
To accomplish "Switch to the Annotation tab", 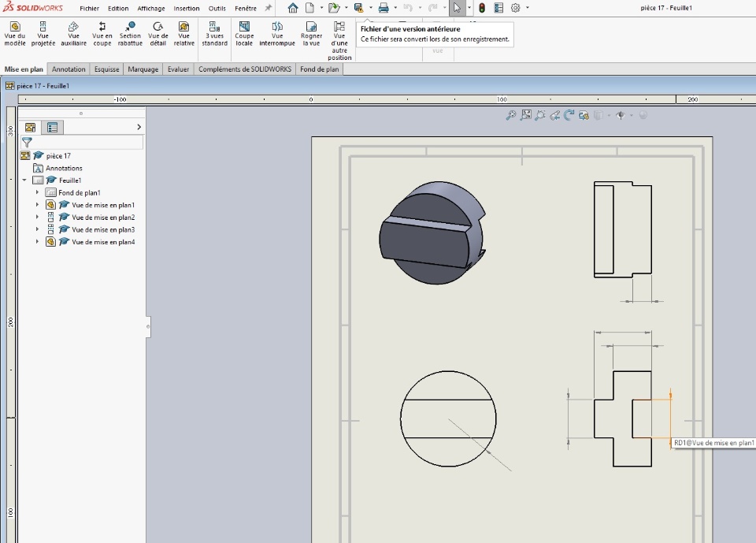I will coord(69,69).
